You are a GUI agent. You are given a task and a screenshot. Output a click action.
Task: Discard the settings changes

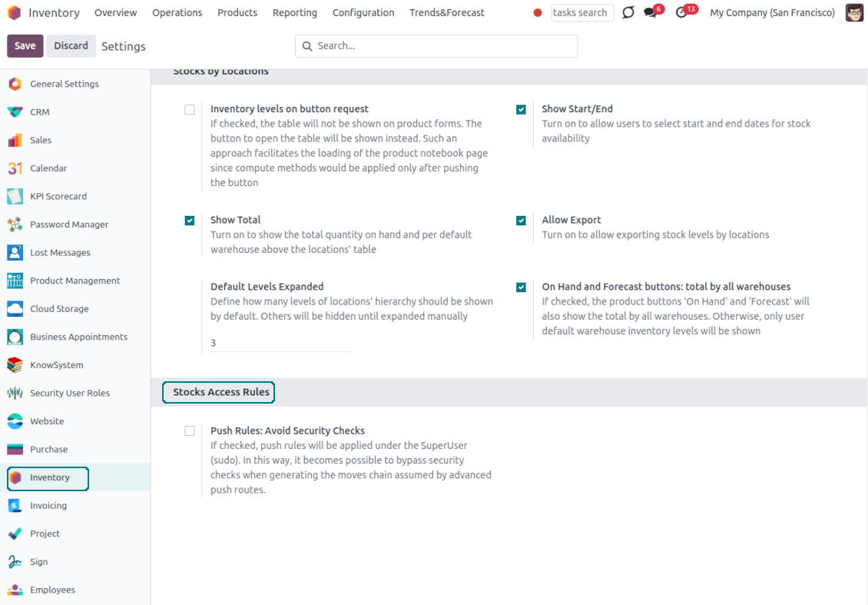tap(71, 46)
